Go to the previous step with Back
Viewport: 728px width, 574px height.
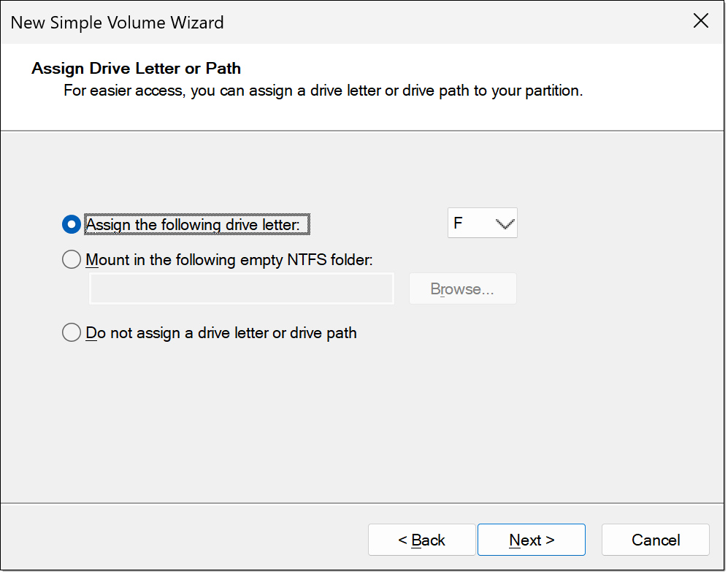[x=422, y=540]
